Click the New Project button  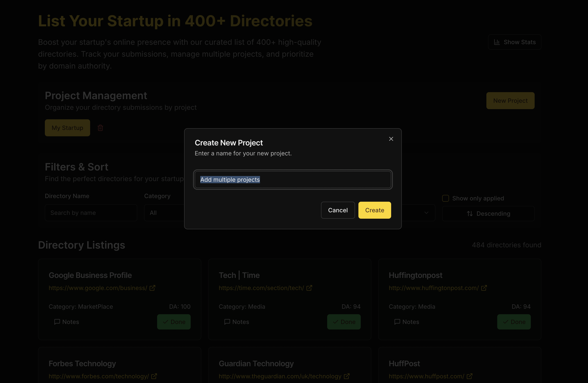coord(510,101)
